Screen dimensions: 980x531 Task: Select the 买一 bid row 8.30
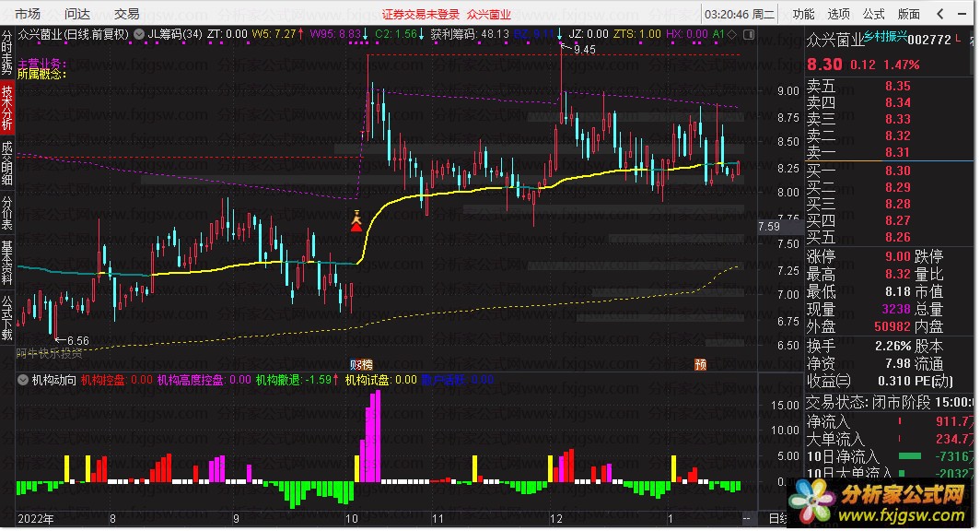[x=888, y=171]
